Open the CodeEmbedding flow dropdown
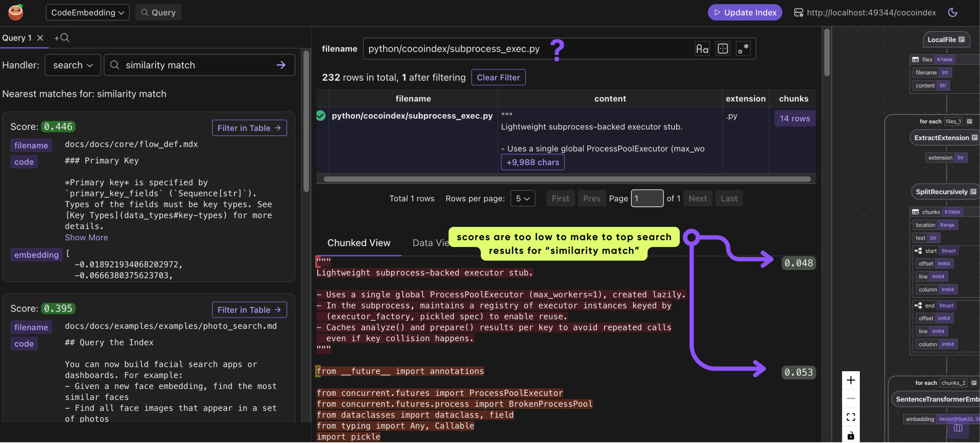 88,12
